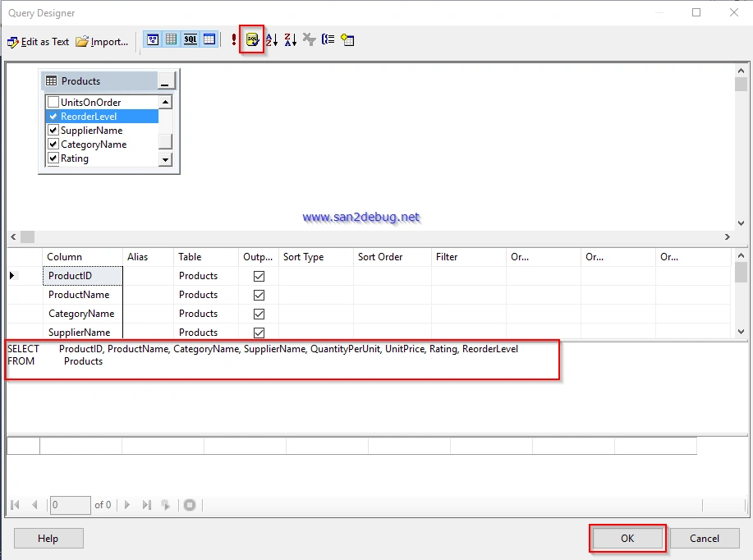Open the Import... option

click(103, 42)
